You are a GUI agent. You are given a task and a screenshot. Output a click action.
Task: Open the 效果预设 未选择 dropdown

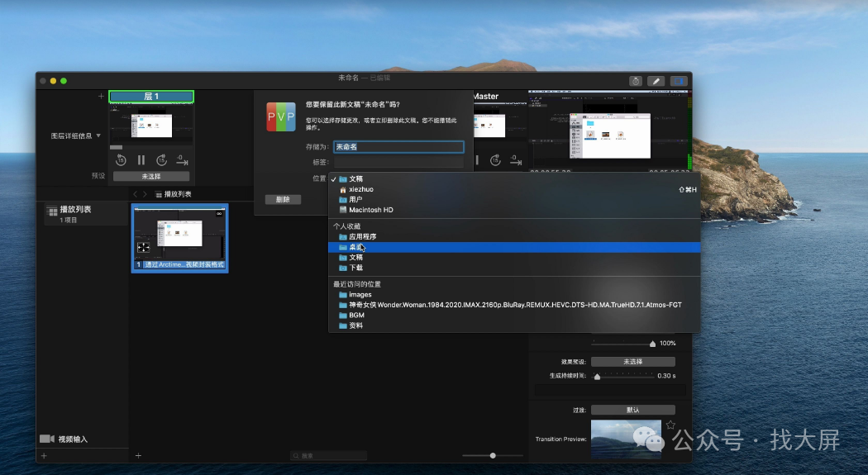632,362
